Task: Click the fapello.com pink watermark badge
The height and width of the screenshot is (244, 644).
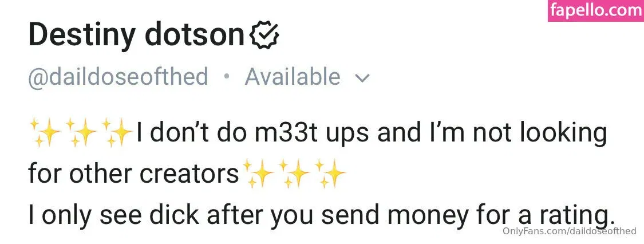Action: coord(595,10)
